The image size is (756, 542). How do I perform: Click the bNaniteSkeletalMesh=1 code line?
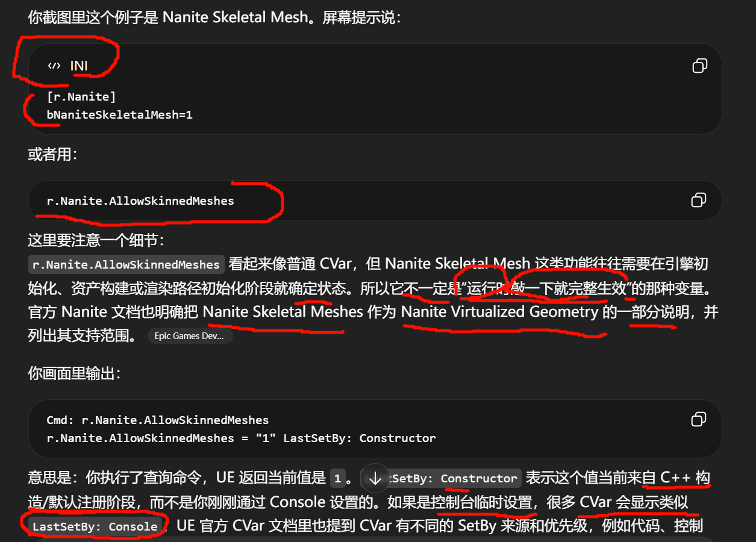tap(120, 114)
